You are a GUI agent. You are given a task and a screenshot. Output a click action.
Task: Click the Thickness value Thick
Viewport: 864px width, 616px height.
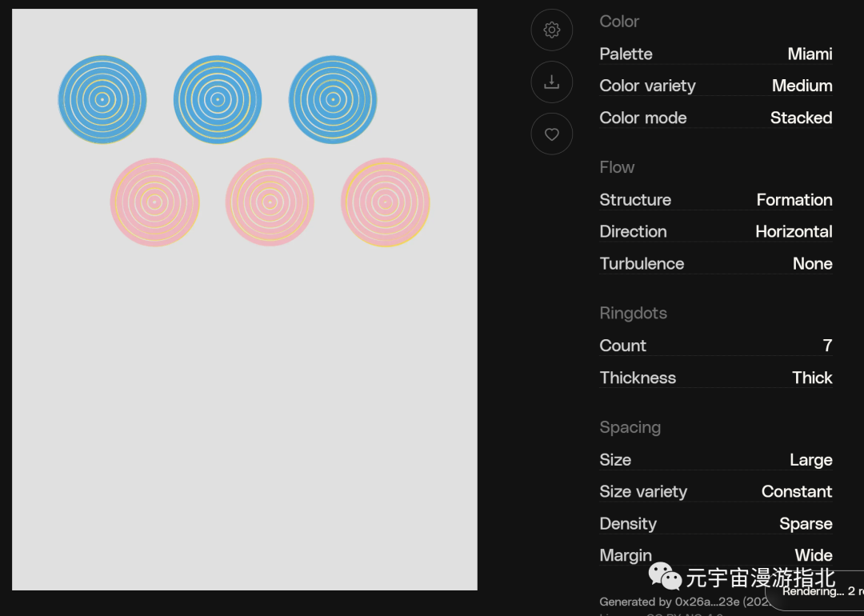coord(812,378)
